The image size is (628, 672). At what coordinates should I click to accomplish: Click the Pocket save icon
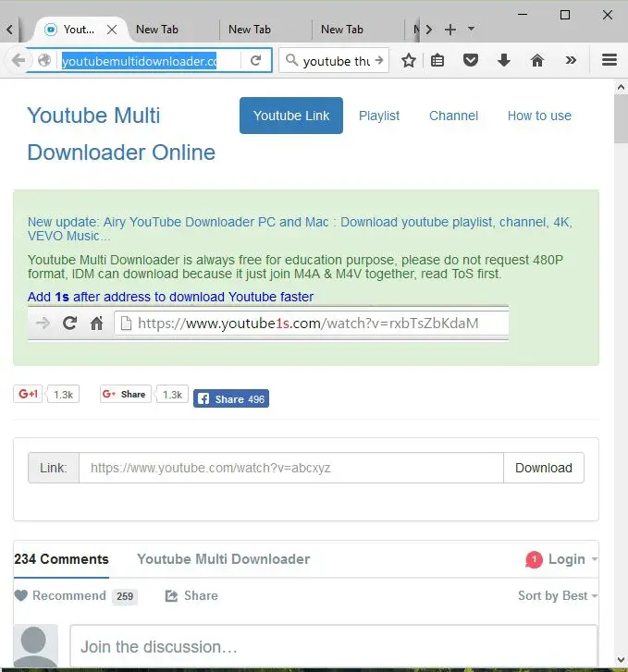(x=471, y=60)
